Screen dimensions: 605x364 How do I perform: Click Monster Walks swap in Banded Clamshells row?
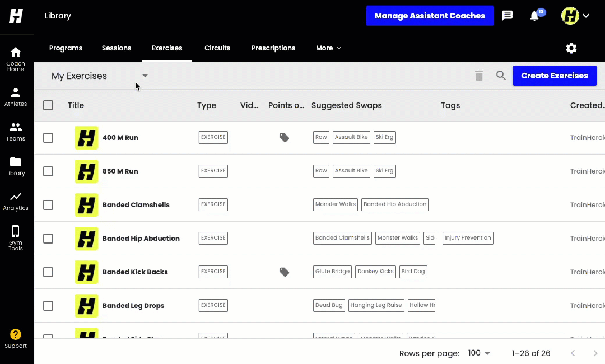click(x=336, y=204)
